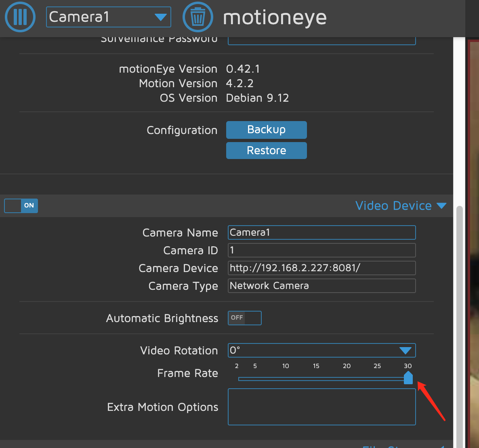The width and height of the screenshot is (479, 448).
Task: Enable the Automatic Brightness toggle
Action: coord(244,318)
